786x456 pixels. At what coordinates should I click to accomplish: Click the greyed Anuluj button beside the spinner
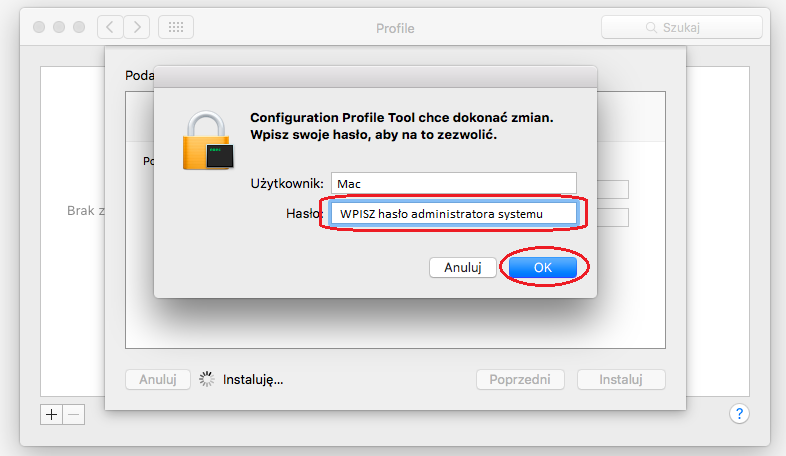pos(158,380)
